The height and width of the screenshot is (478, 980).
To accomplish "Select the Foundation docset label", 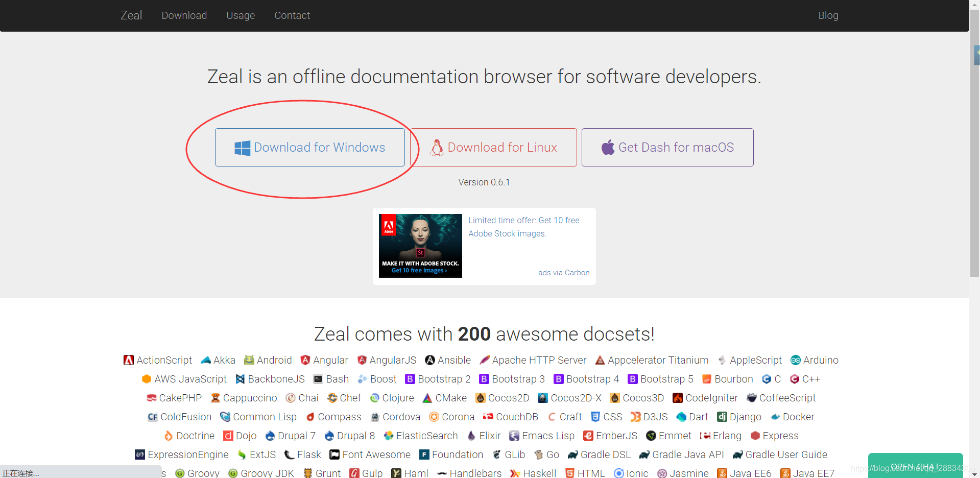I will (458, 455).
